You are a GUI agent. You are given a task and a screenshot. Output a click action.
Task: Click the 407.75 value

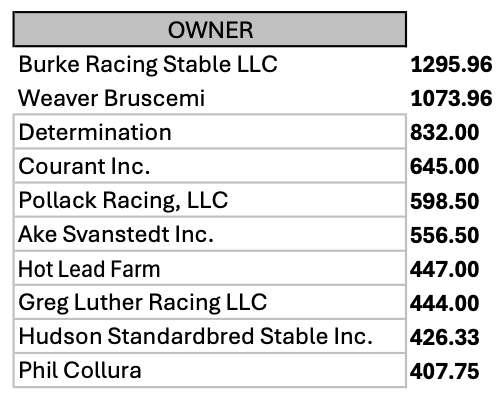click(x=445, y=371)
